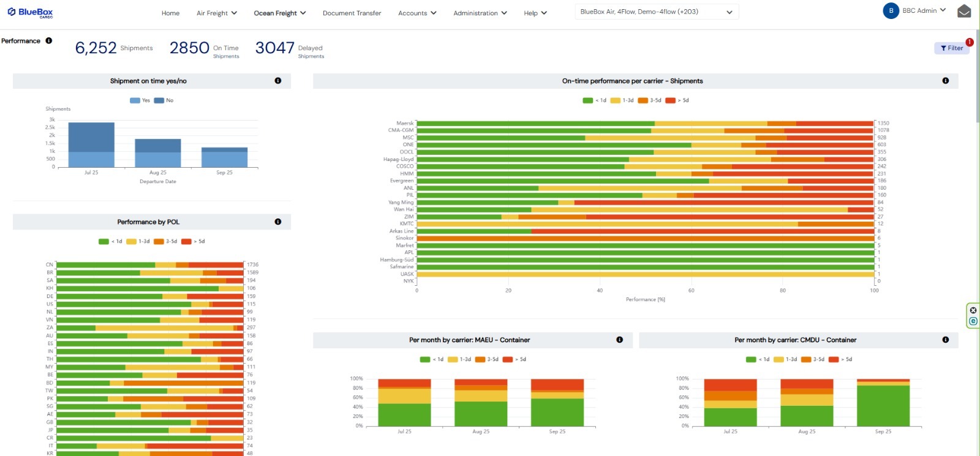Screen dimensions: 980x456
Task: Click info icon next to Performance heading
Action: tap(49, 41)
